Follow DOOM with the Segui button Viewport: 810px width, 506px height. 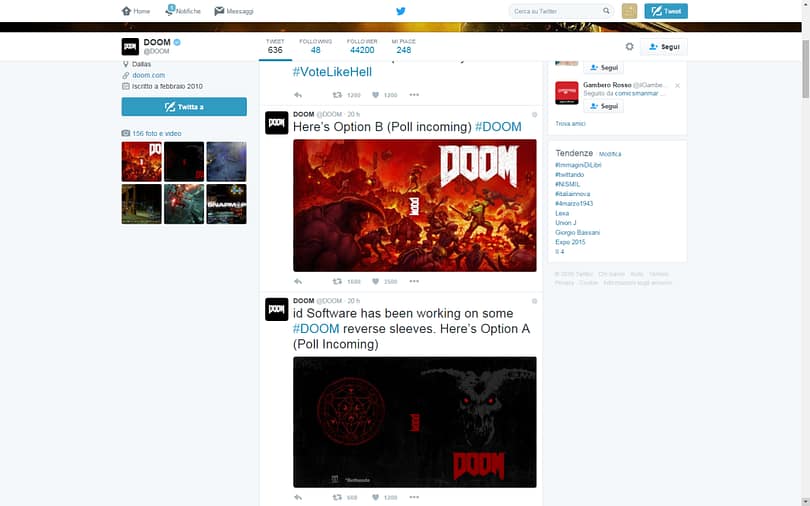click(x=664, y=46)
